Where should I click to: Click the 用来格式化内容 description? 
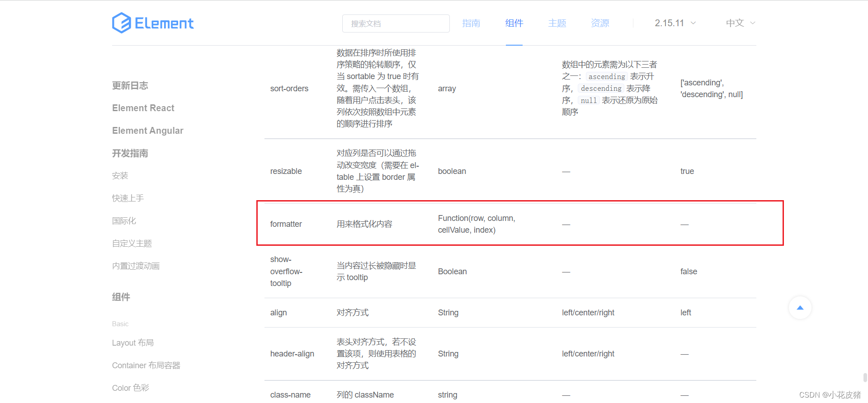(364, 224)
